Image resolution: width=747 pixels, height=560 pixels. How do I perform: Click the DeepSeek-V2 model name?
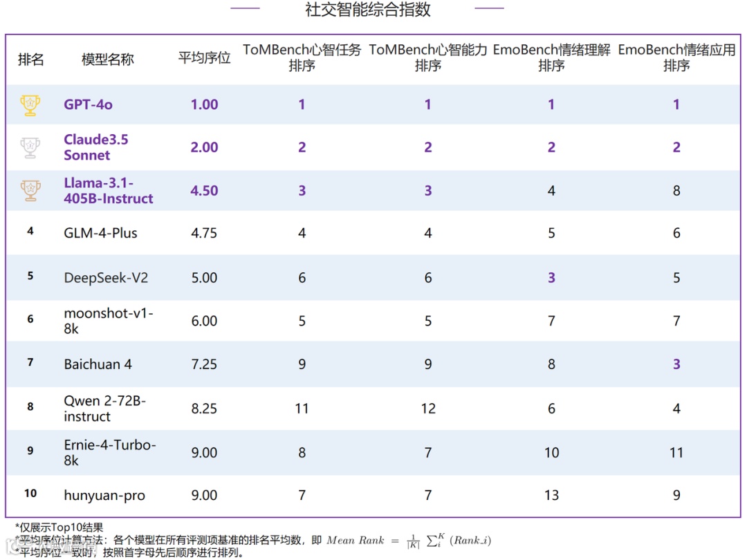106,278
